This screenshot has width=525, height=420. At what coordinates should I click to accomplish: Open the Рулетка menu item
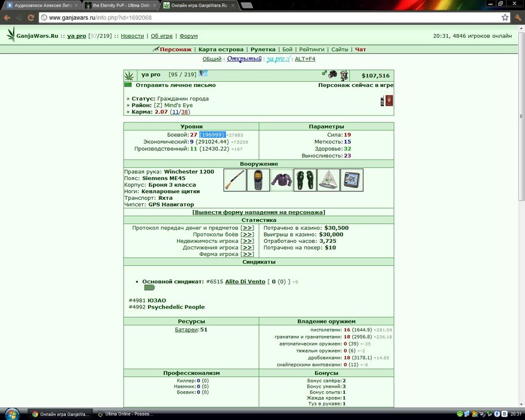pyautogui.click(x=263, y=49)
